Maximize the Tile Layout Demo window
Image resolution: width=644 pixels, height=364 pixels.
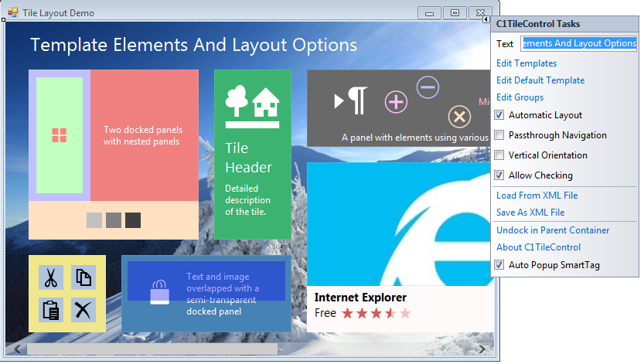click(x=455, y=12)
